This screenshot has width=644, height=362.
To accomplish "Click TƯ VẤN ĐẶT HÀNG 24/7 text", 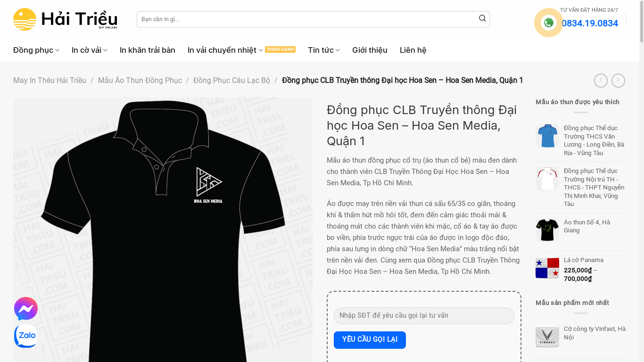I will (589, 10).
